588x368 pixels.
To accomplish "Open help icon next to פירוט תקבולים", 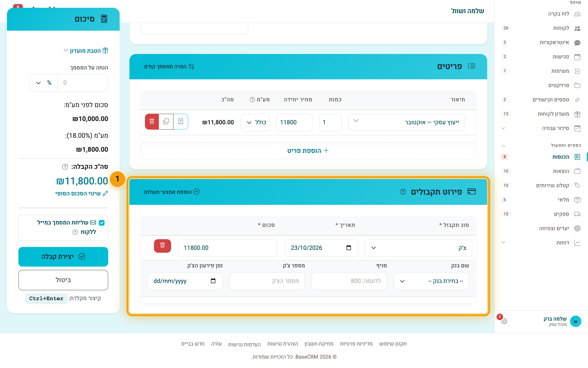I will tap(403, 192).
